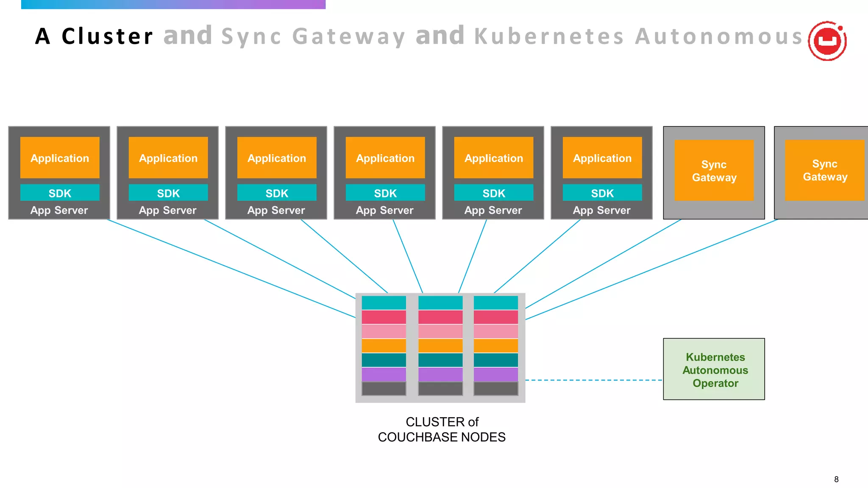Click the 'App Server' label of the leftmost server

pos(59,210)
